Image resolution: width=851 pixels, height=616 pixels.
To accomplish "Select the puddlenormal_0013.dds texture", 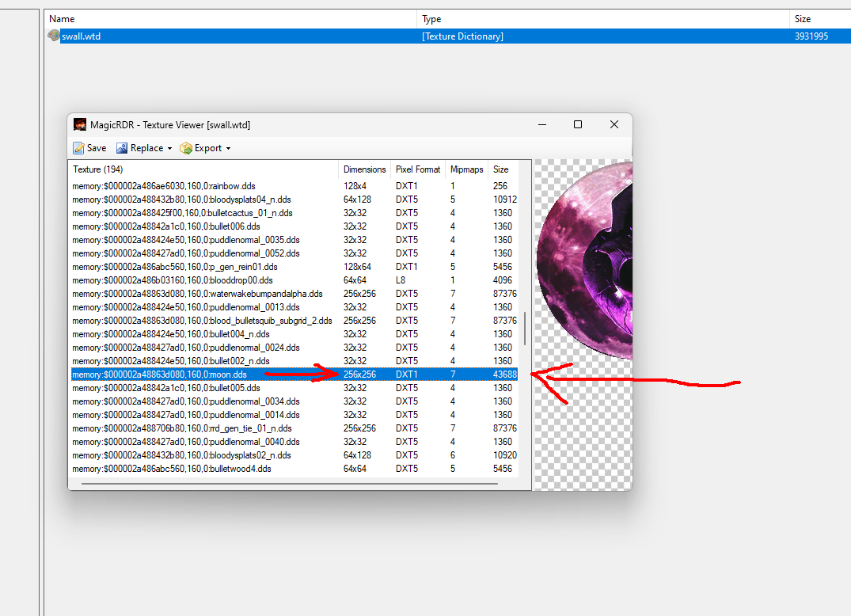I will (x=294, y=307).
